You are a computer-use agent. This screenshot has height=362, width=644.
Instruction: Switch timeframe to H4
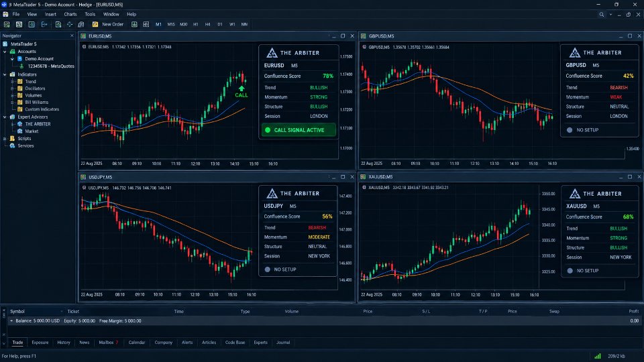(x=208, y=25)
